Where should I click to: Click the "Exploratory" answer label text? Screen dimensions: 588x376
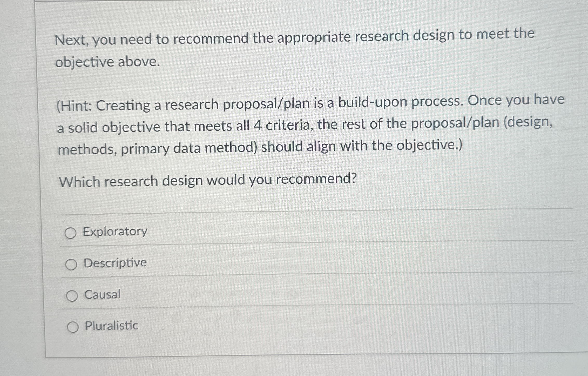[115, 231]
